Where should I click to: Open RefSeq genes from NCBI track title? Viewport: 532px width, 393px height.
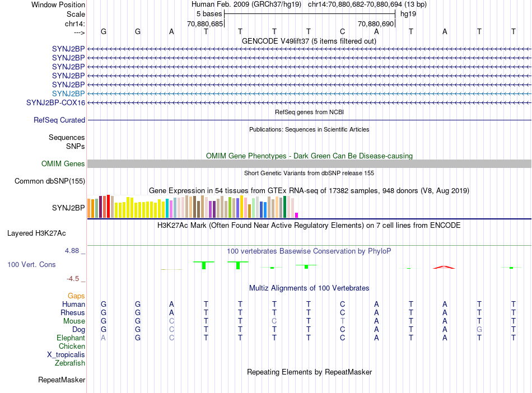(309, 112)
